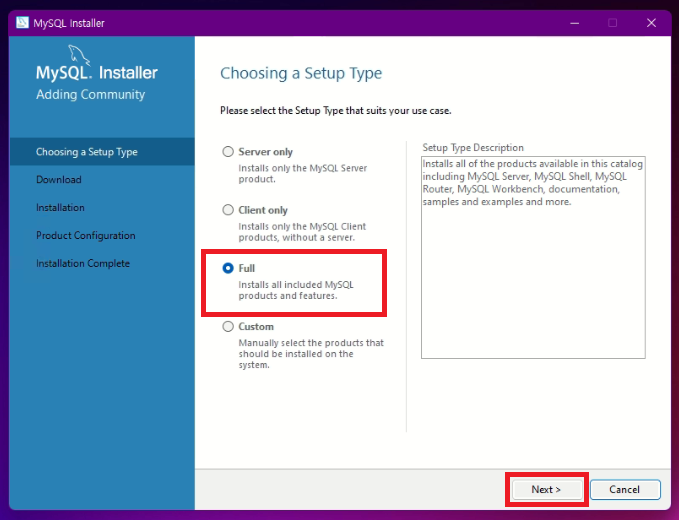Viewport: 679px width, 520px height.
Task: Click 'Installs all included MySQL products and features.'
Action: click(296, 290)
